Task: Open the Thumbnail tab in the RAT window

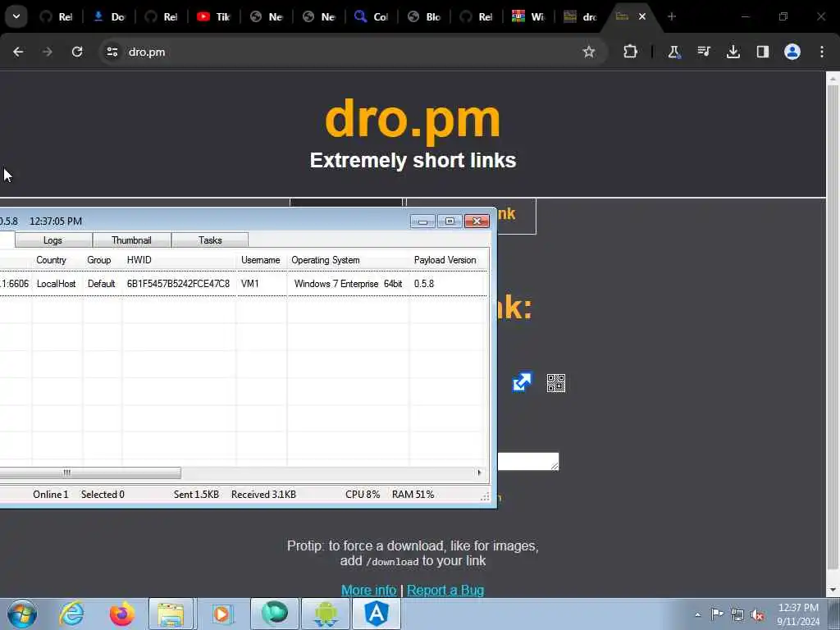Action: (132, 240)
